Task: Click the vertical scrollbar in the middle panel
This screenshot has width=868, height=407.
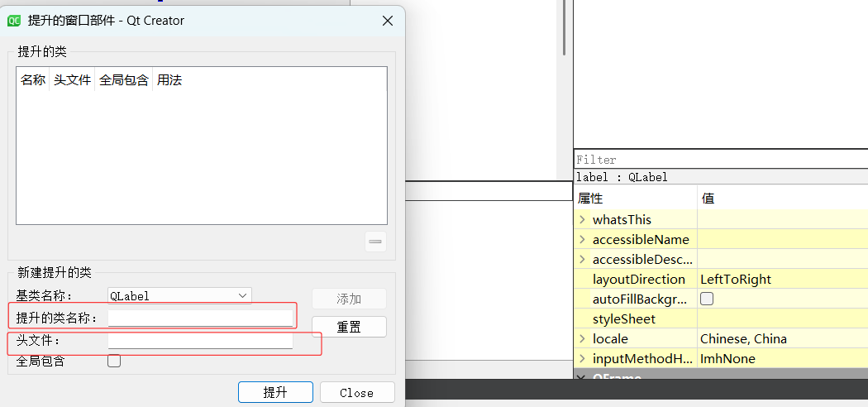Action: click(x=564, y=27)
